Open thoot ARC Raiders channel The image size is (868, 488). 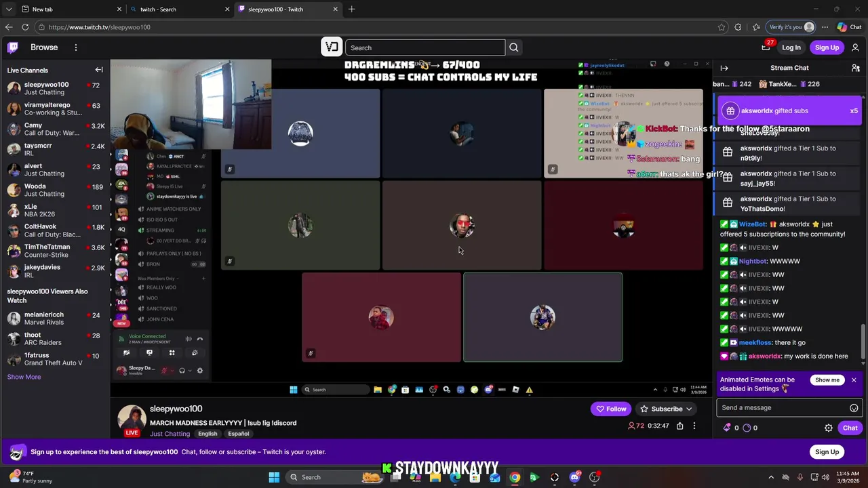click(x=55, y=339)
